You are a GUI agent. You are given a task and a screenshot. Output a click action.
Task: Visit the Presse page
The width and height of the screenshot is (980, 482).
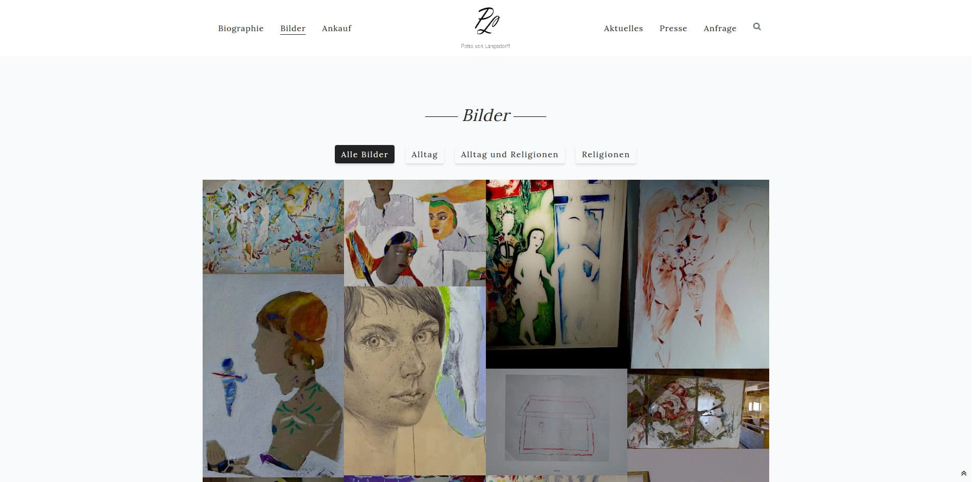click(x=673, y=28)
